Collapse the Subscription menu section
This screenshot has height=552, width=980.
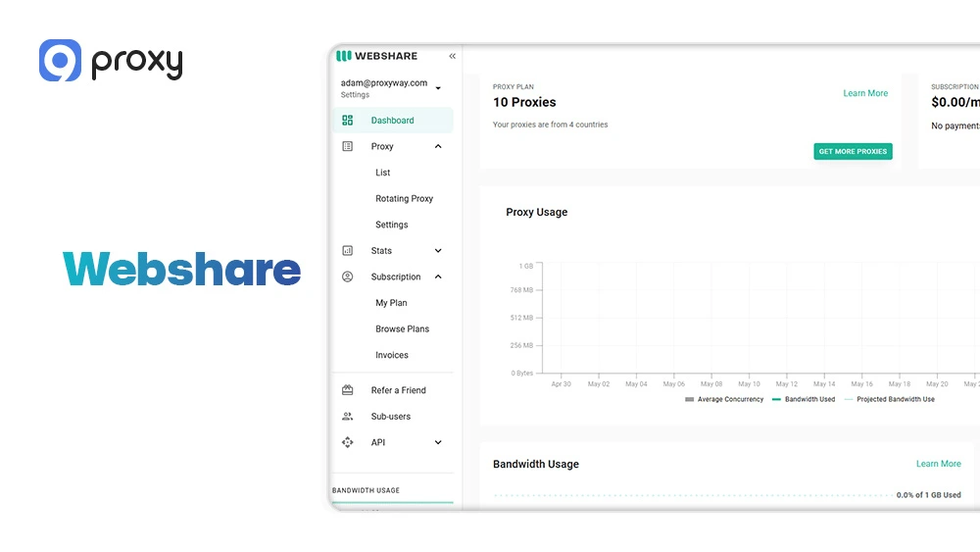pyautogui.click(x=438, y=276)
